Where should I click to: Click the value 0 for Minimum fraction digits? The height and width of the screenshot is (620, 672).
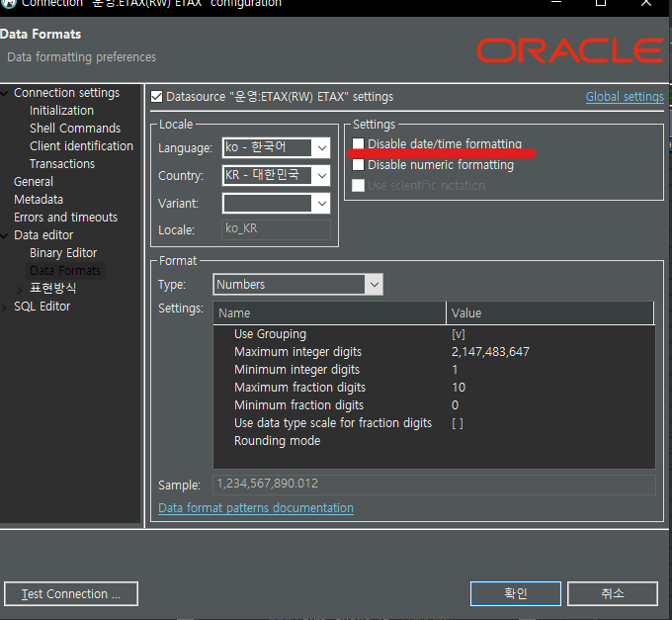coord(456,405)
